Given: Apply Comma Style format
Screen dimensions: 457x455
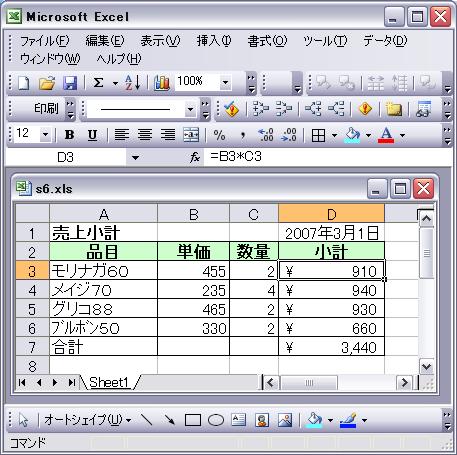Looking at the screenshot, I should pyautogui.click(x=243, y=135).
